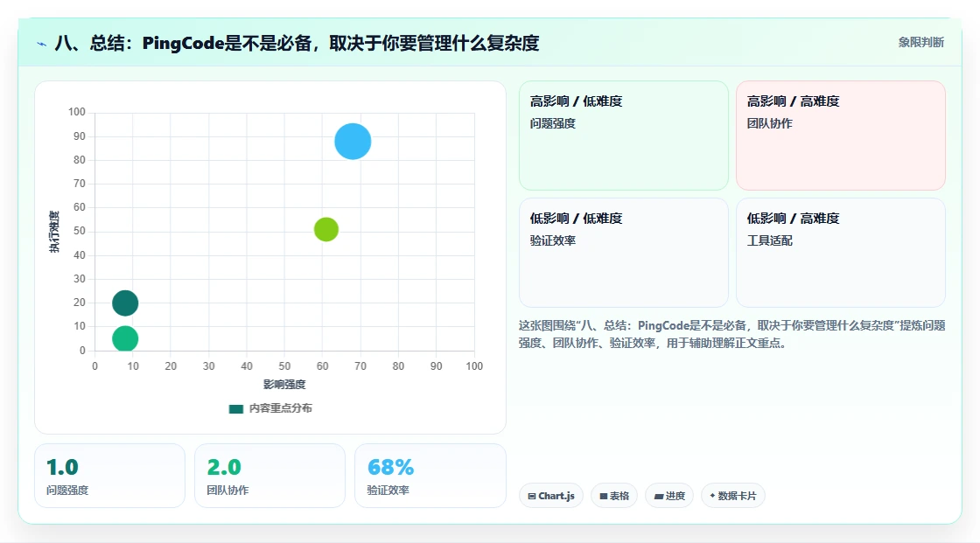Click the 象限判断 label in header
The image size is (980, 543).
coord(920,42)
